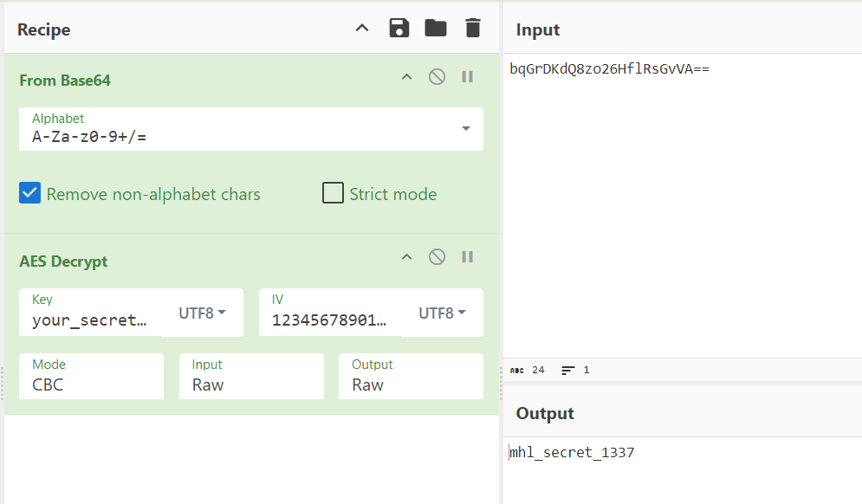The width and height of the screenshot is (862, 504).
Task: Collapse the From Base64 operation
Action: pyautogui.click(x=406, y=77)
